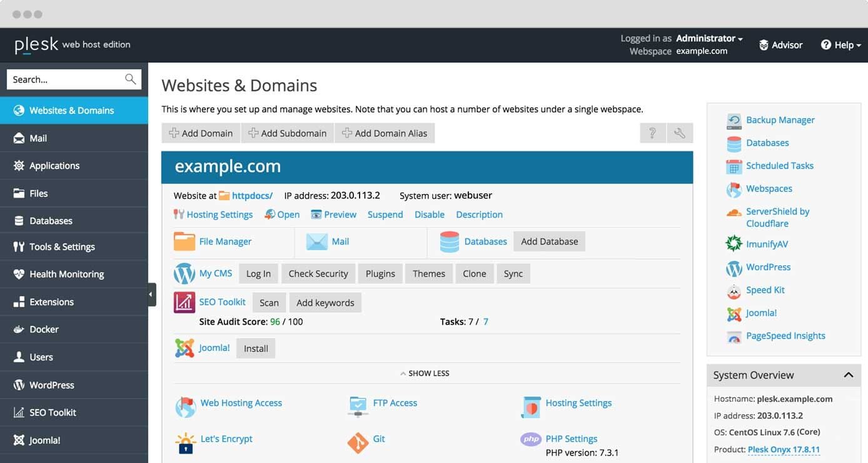Open PHP Settings via the php icon
The width and height of the screenshot is (868, 463).
530,439
